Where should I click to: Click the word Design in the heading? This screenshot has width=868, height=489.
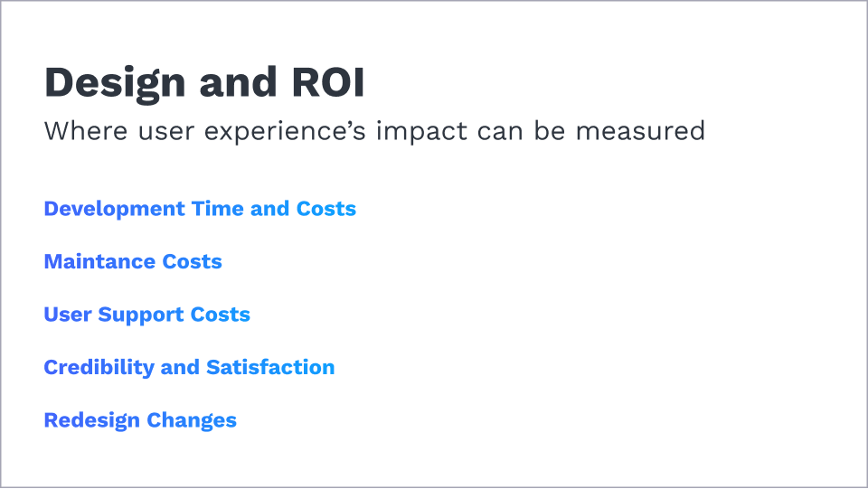[114, 84]
